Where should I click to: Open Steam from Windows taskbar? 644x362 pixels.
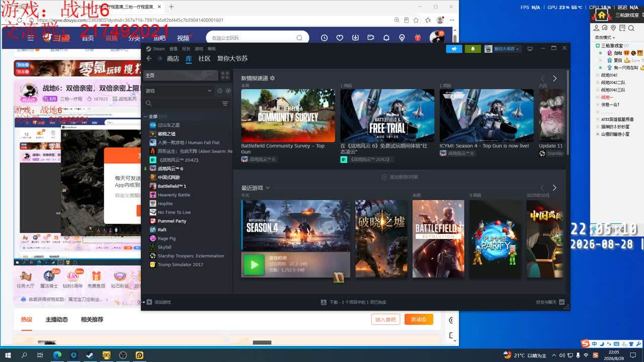coord(90,355)
